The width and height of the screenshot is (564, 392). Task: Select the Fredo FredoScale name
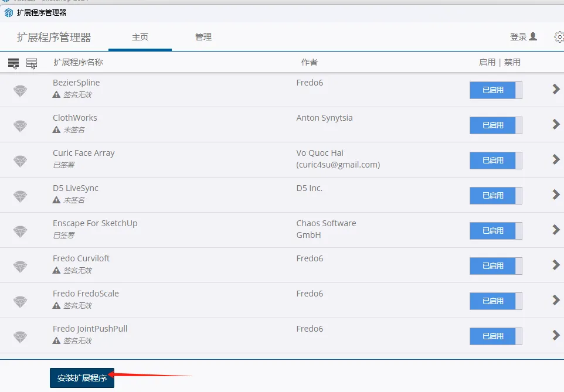click(86, 294)
